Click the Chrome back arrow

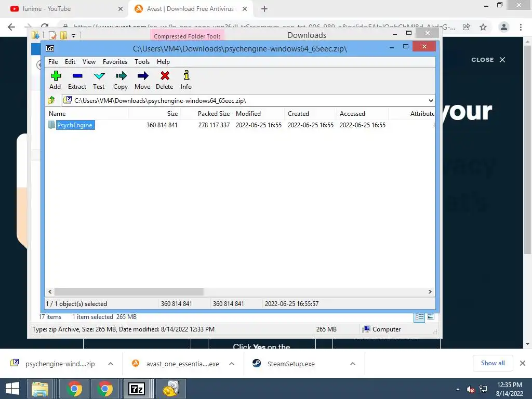(11, 27)
